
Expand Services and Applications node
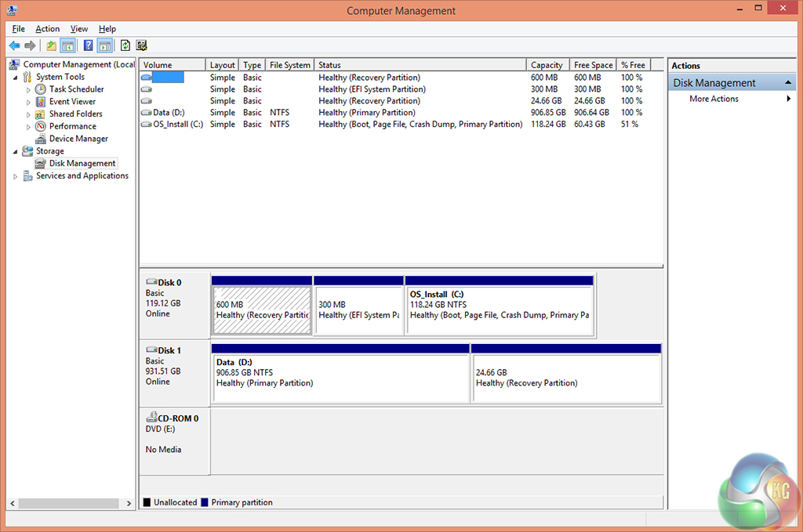pos(16,176)
